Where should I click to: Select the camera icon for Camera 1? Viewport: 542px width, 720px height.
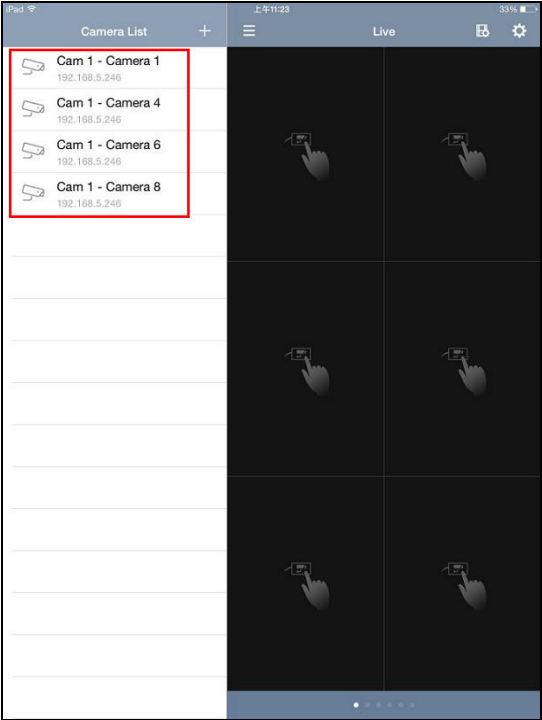pyautogui.click(x=34, y=67)
